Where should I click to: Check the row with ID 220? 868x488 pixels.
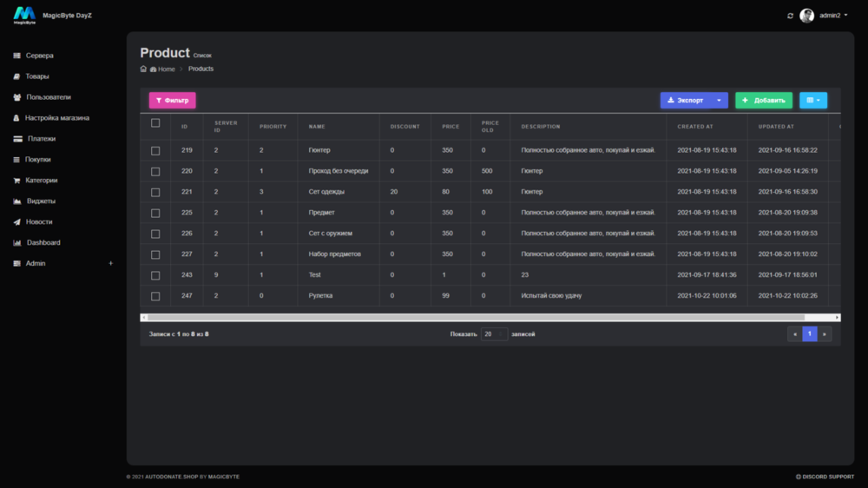[x=155, y=172]
